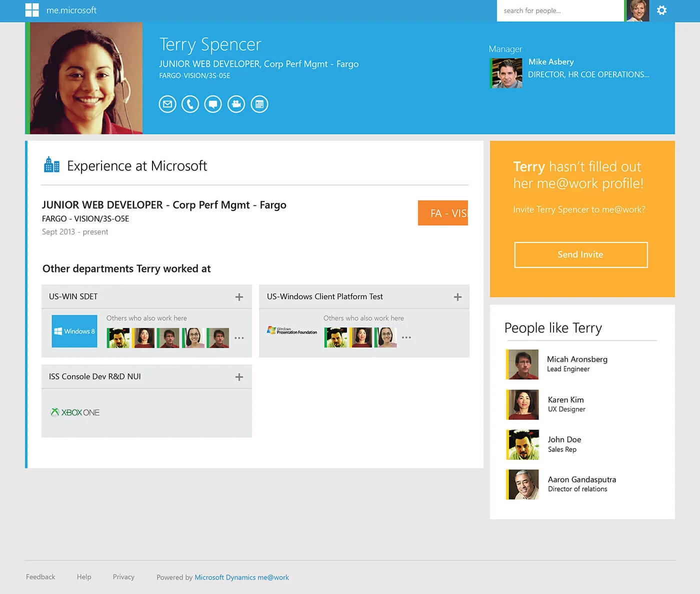Image resolution: width=700 pixels, height=594 pixels.
Task: Open the Privacy footer link
Action: point(123,577)
